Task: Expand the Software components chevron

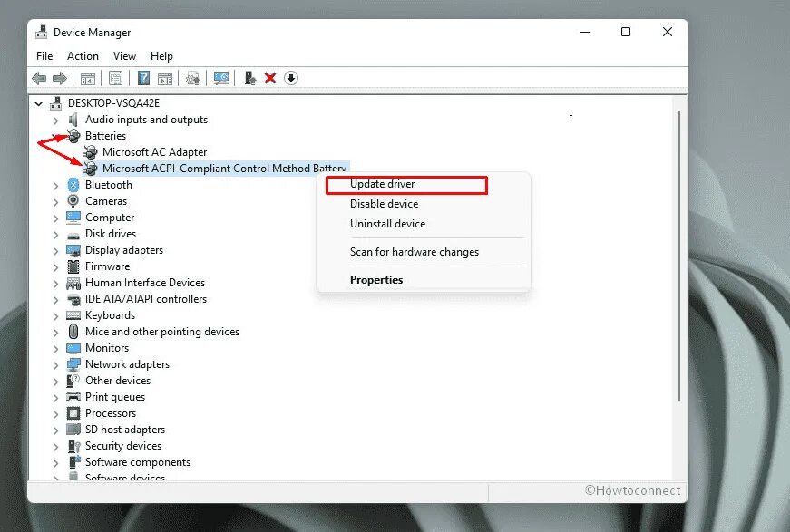Action: click(x=55, y=463)
